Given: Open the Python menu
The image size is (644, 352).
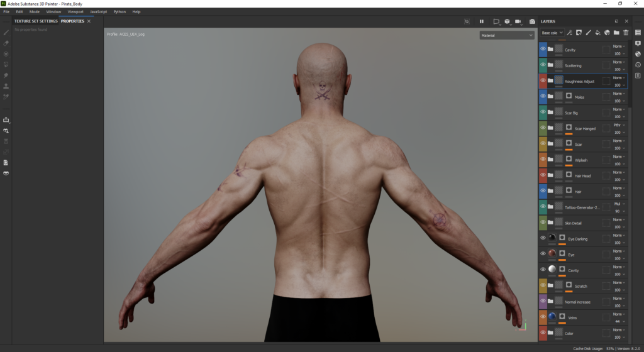Looking at the screenshot, I should (x=119, y=12).
